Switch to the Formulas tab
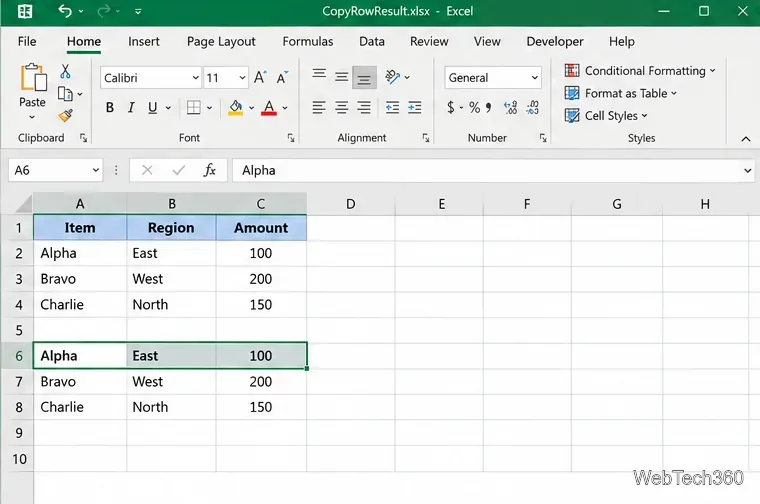The image size is (760, 504). (x=308, y=42)
